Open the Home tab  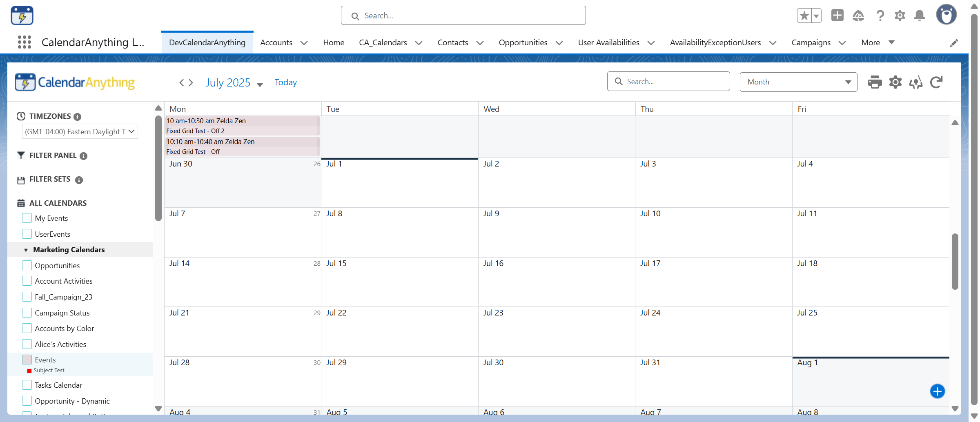pos(333,42)
